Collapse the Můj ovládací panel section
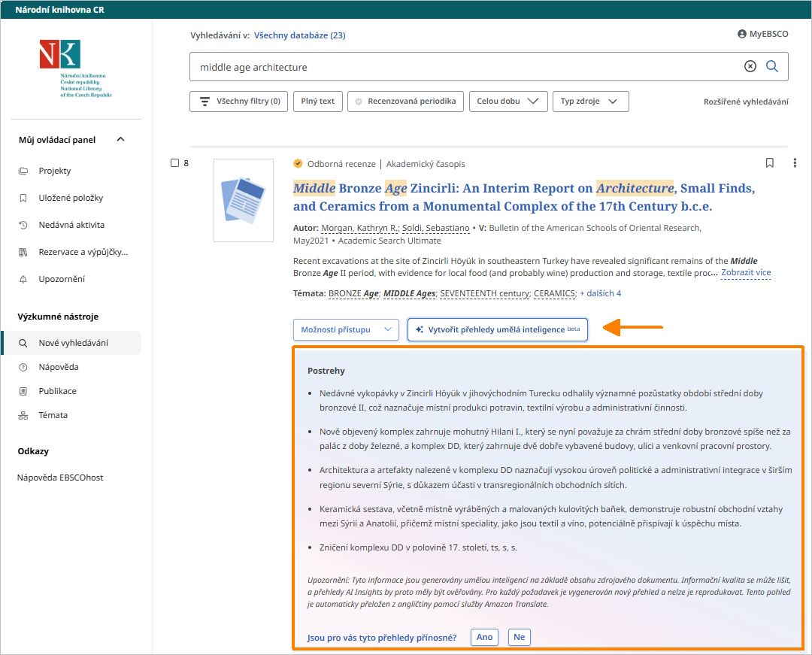812x655 pixels. point(121,139)
